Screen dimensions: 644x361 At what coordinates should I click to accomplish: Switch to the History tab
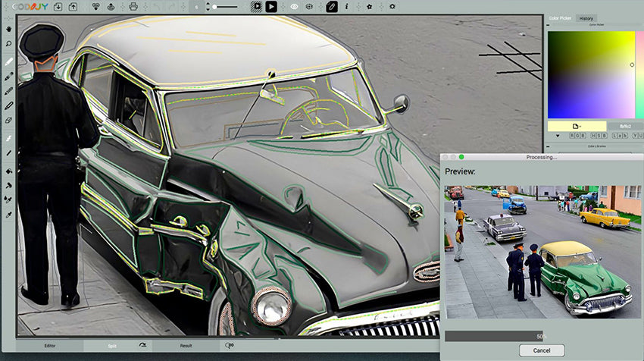(x=586, y=18)
